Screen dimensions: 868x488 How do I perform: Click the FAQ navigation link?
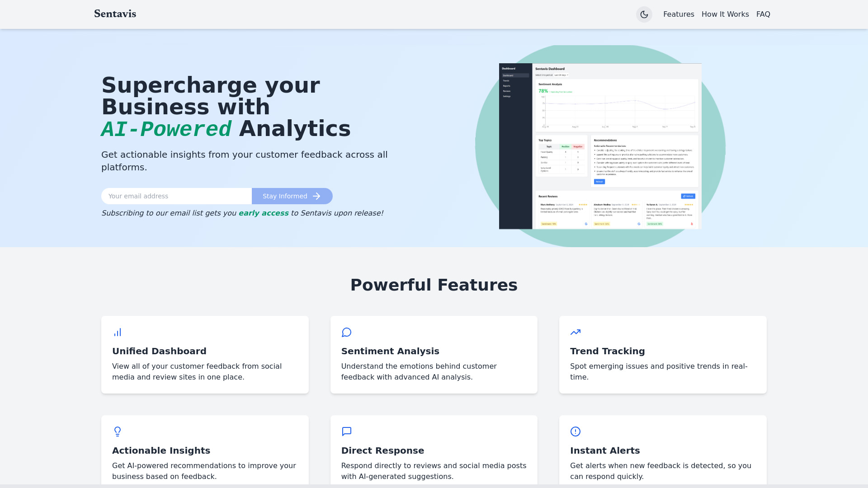[x=763, y=14]
